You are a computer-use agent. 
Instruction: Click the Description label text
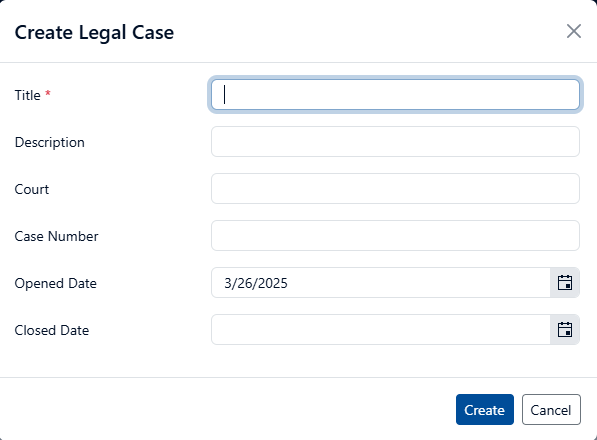tap(49, 142)
